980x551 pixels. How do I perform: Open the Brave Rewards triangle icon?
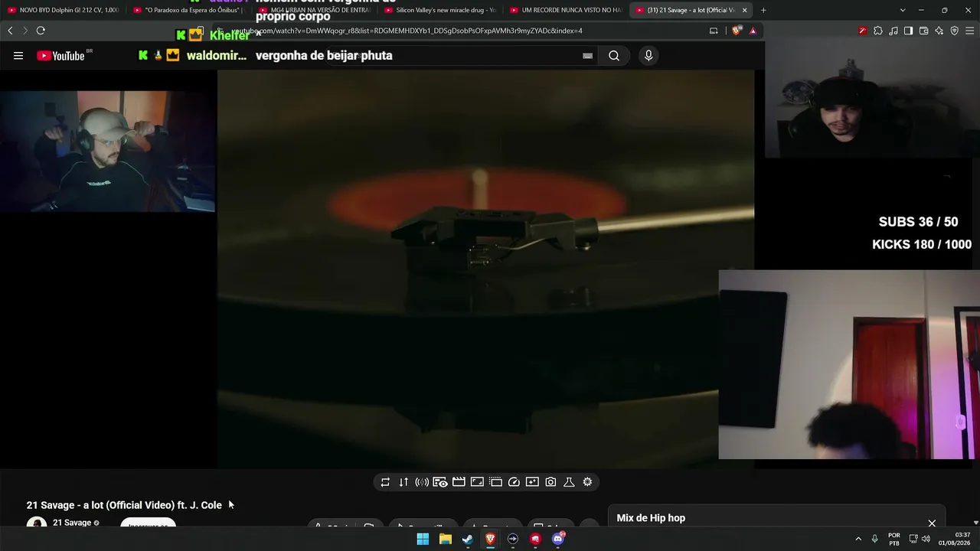click(x=753, y=31)
